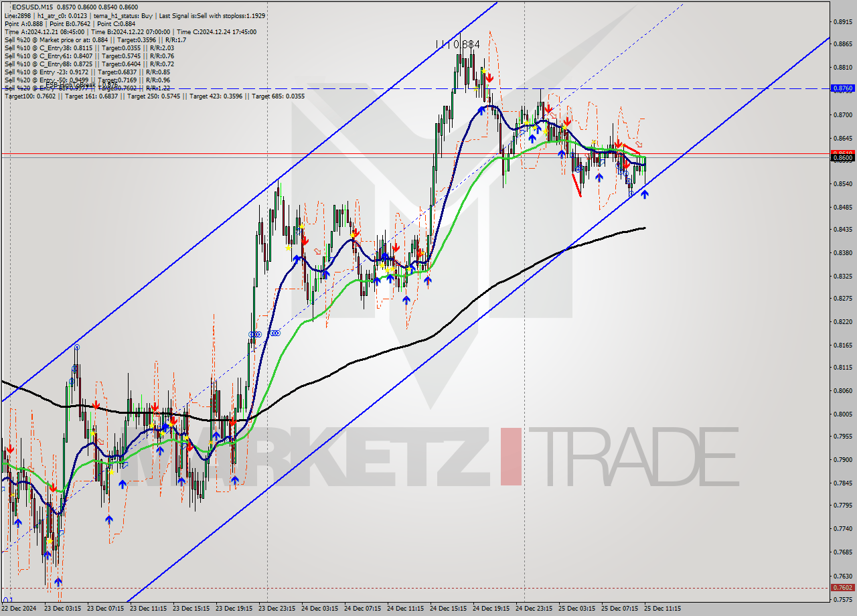The image size is (857, 616).
Task: Click the 0.8380 price axis label
Action: [x=842, y=252]
